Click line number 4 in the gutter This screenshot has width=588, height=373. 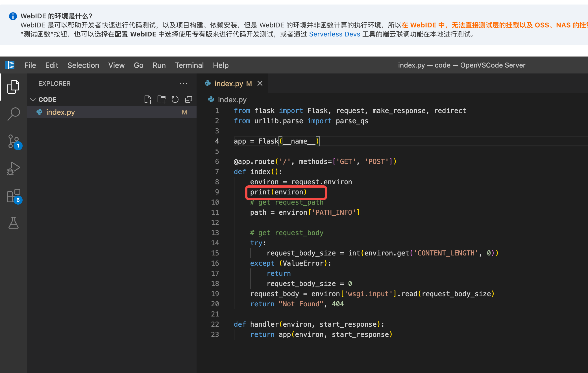217,141
